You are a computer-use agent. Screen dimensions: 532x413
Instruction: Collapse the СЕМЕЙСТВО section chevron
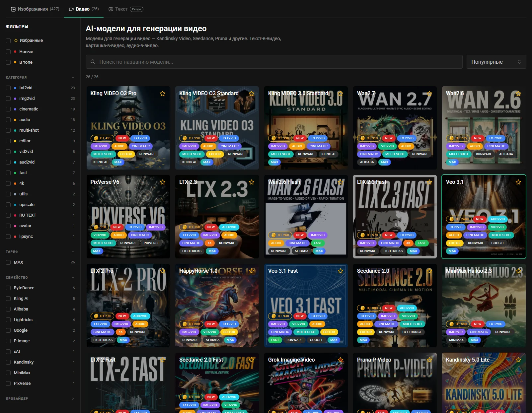tap(73, 278)
